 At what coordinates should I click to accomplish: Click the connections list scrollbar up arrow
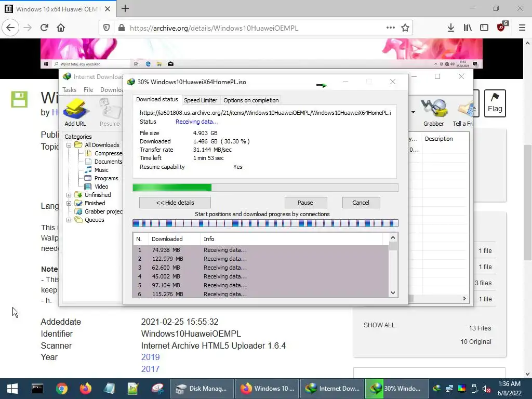tap(393, 237)
